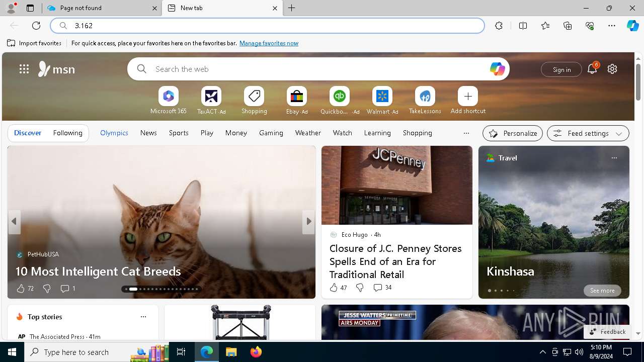Viewport: 644px width, 362px height.
Task: Open the Microsoft 365 shortcut
Action: click(x=169, y=100)
